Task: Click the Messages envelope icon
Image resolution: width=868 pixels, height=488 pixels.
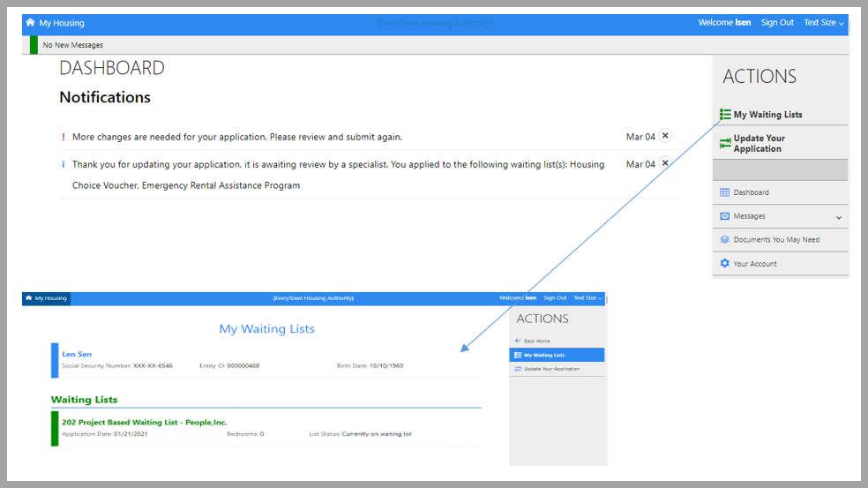Action: (725, 216)
